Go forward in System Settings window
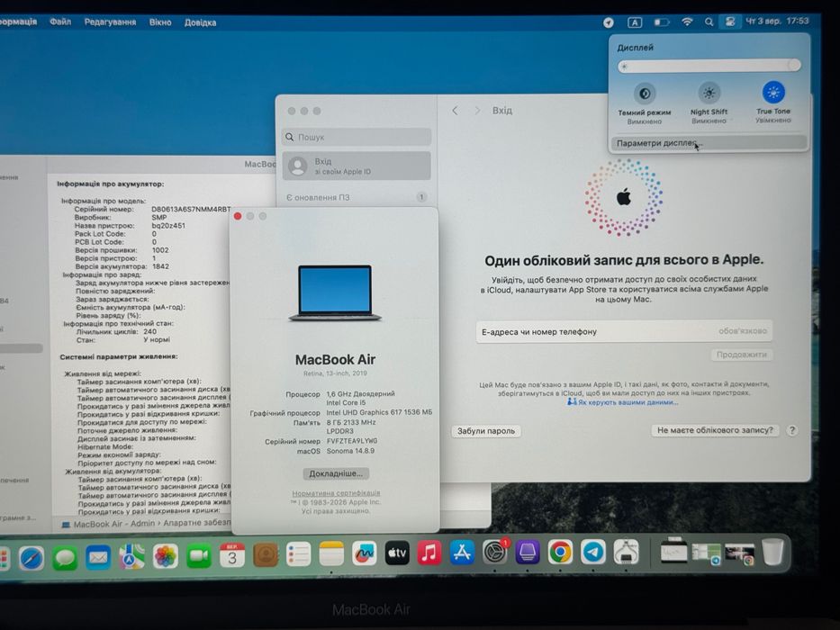 [x=476, y=111]
